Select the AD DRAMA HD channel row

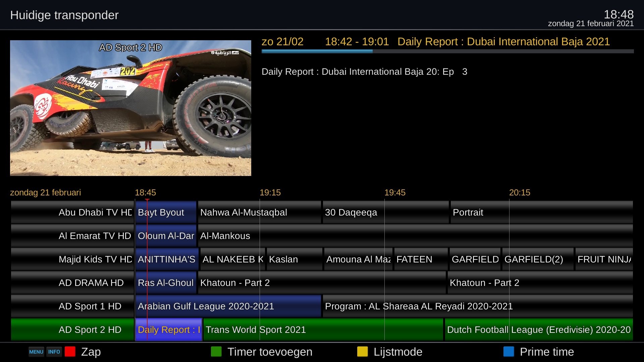point(72,283)
